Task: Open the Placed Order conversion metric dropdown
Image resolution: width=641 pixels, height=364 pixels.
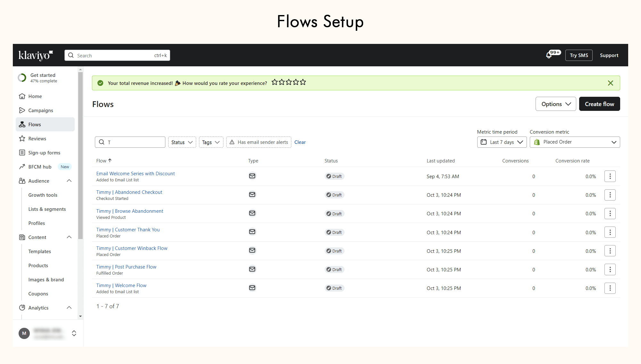Action: (574, 142)
